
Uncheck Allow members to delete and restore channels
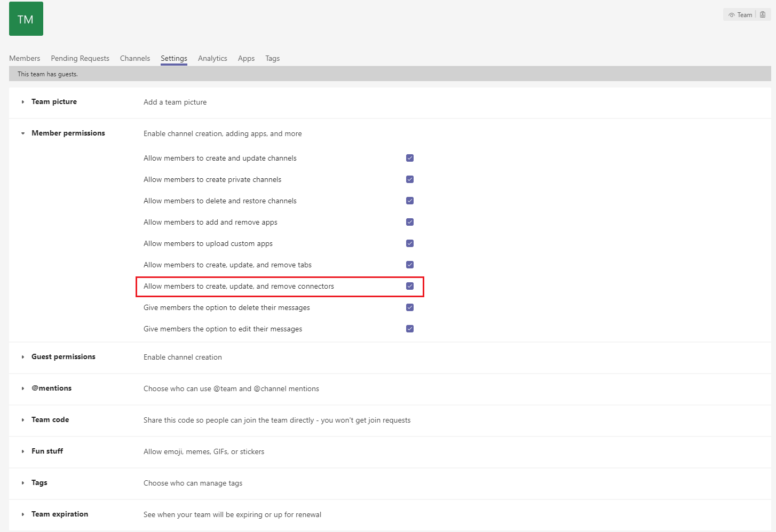pyautogui.click(x=410, y=201)
